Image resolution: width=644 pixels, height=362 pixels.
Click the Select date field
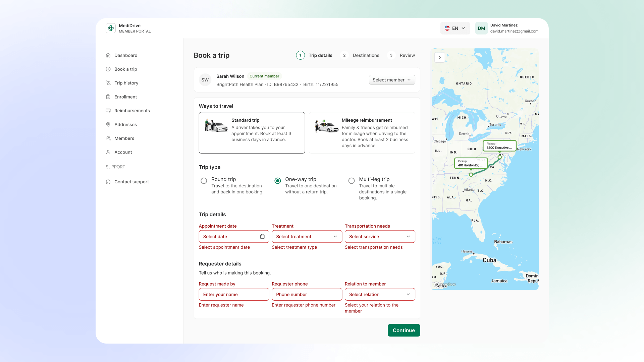point(234,237)
